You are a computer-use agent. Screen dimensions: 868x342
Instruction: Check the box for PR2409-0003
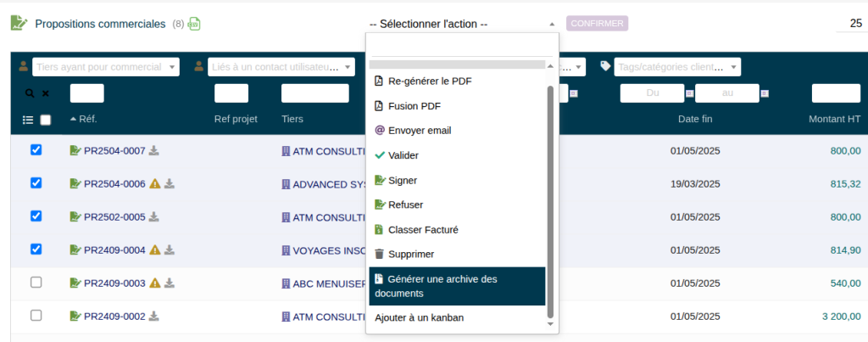[x=36, y=283]
